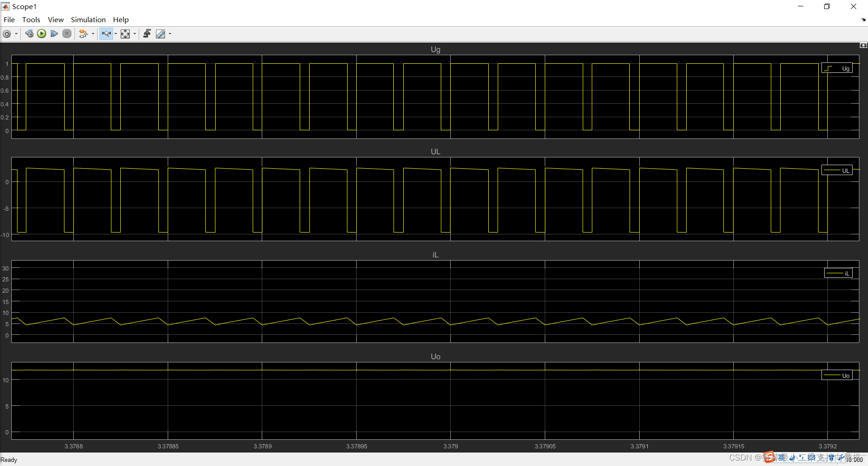
Task: Click the 3.379 time axis label
Action: coord(450,446)
